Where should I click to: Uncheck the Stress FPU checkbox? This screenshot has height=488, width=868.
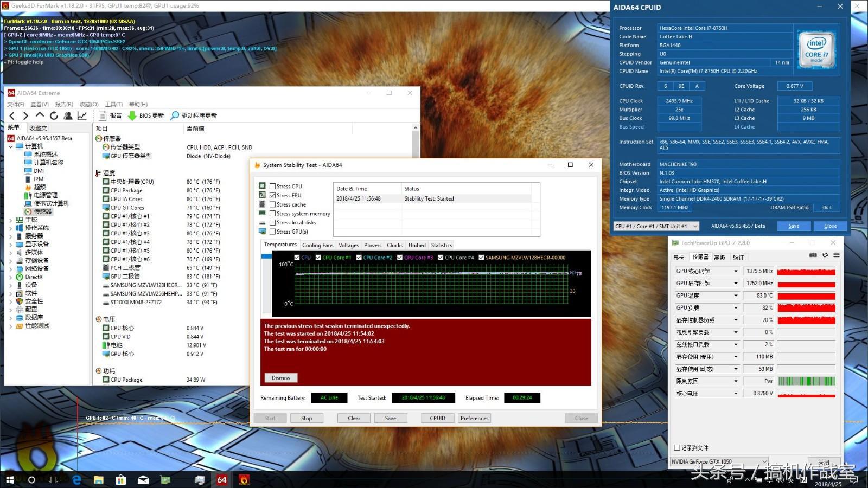tap(273, 196)
